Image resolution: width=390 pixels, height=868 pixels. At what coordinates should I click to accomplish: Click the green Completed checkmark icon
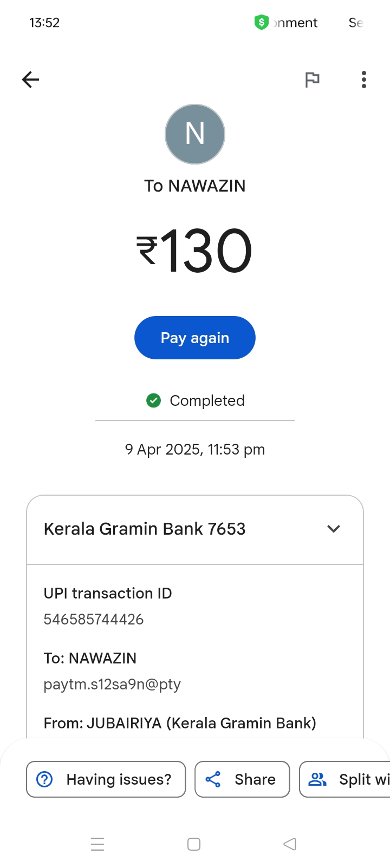[x=154, y=400]
